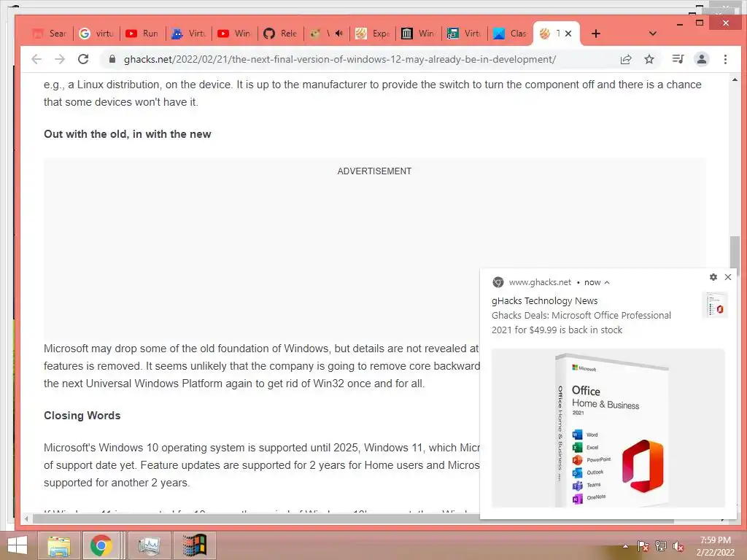This screenshot has width=747, height=560.
Task: Click the Chrome icon in notification header
Action: (498, 282)
